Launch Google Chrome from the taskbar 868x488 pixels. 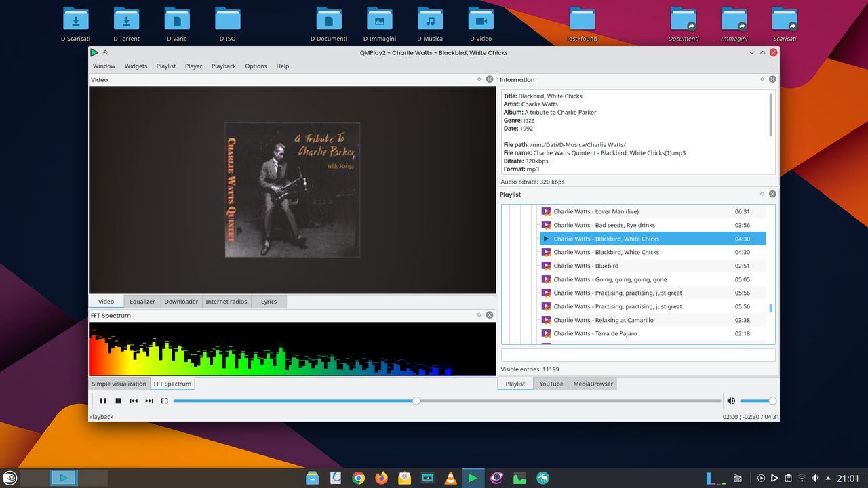tap(359, 478)
